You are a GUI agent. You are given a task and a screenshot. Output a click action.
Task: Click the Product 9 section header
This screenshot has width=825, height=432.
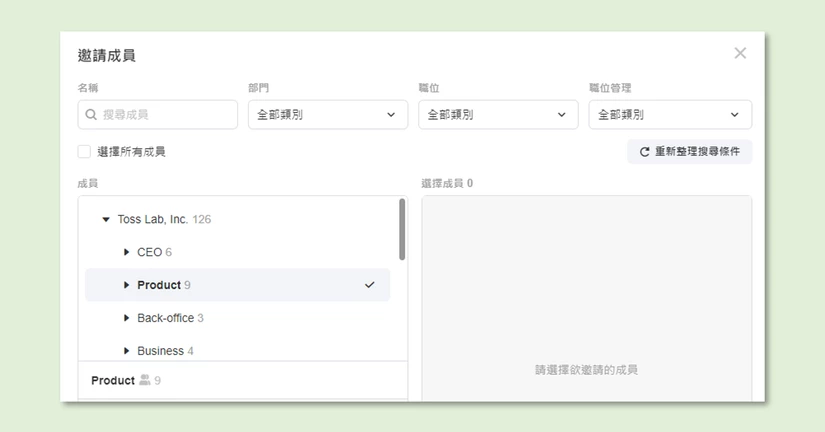(x=243, y=380)
